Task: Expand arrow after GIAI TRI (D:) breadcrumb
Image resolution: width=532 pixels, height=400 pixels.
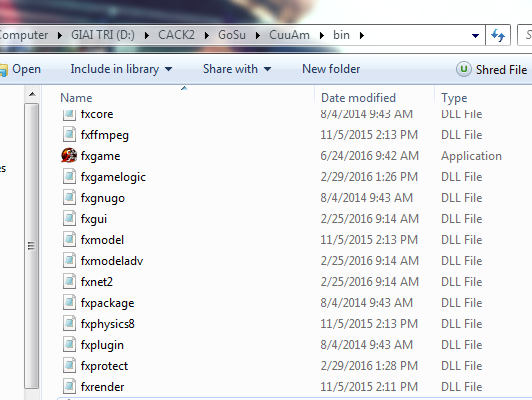Action: coord(147,35)
